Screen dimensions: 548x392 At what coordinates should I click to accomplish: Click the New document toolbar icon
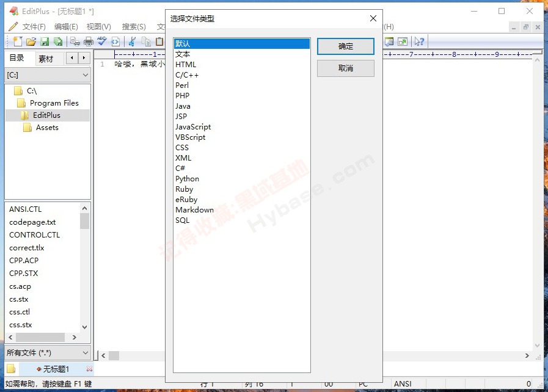(x=18, y=42)
